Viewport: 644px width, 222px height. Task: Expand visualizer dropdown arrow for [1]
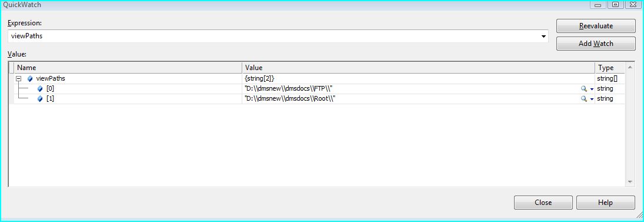(592, 99)
